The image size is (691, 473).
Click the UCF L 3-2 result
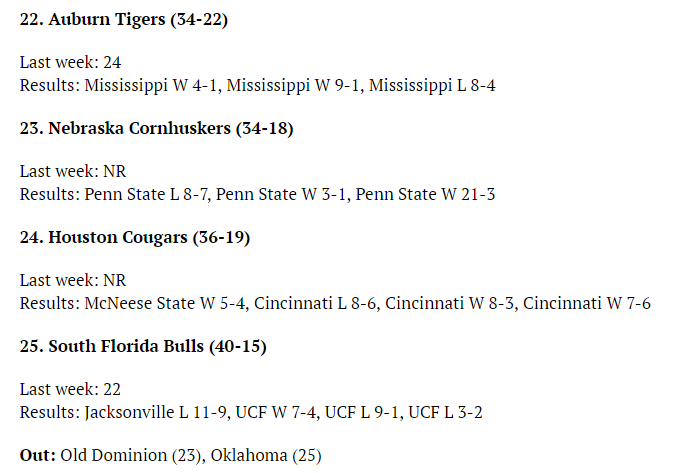tap(445, 413)
